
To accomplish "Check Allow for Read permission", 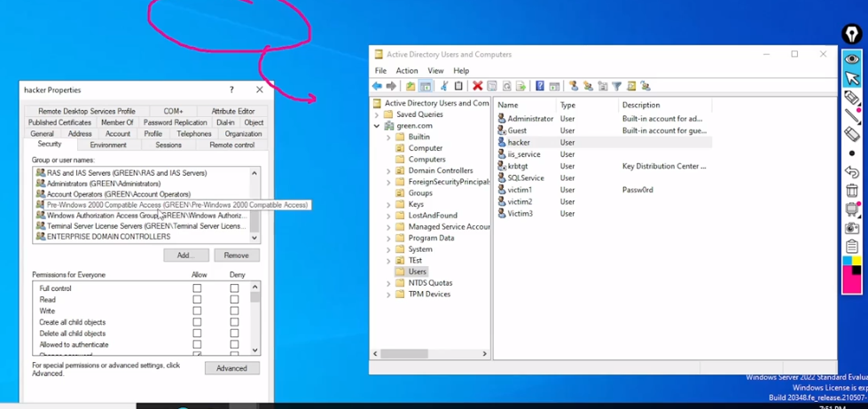I will 197,299.
